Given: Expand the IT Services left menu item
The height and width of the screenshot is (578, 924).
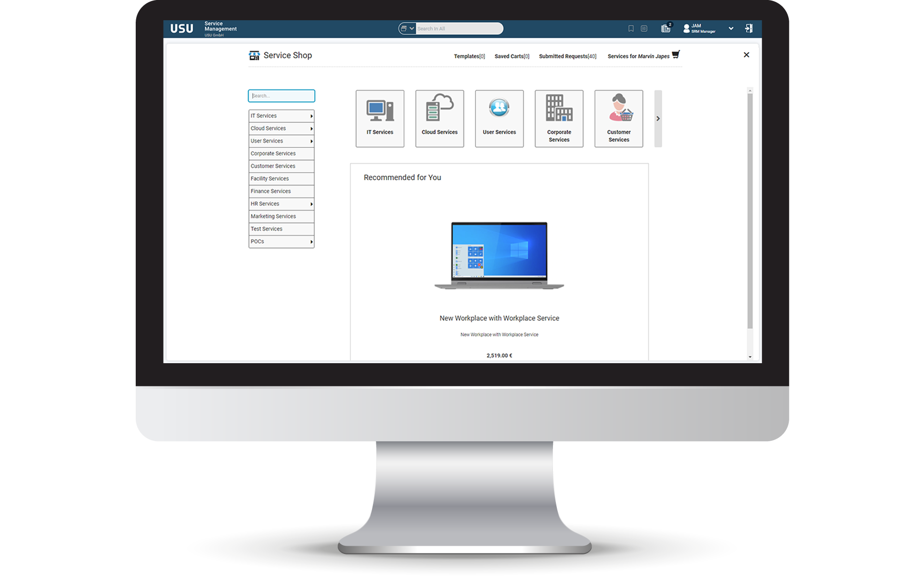Looking at the screenshot, I should coord(311,115).
